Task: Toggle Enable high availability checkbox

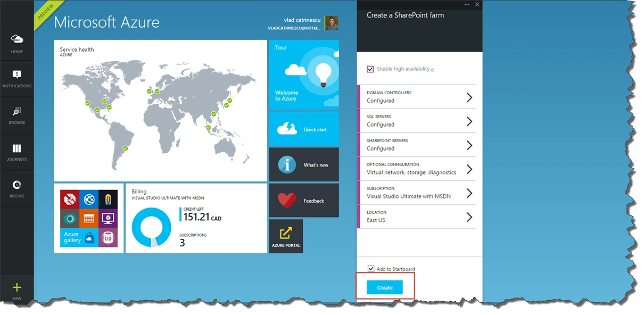Action: click(x=370, y=69)
